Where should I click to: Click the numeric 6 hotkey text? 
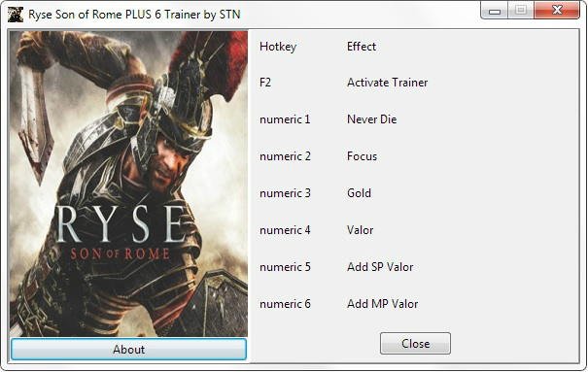tap(285, 304)
